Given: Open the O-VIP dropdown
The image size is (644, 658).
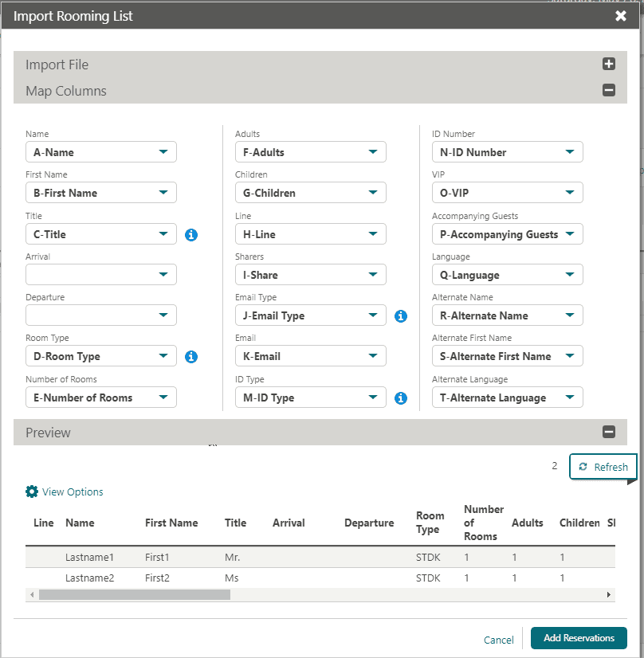Looking at the screenshot, I should [x=507, y=193].
